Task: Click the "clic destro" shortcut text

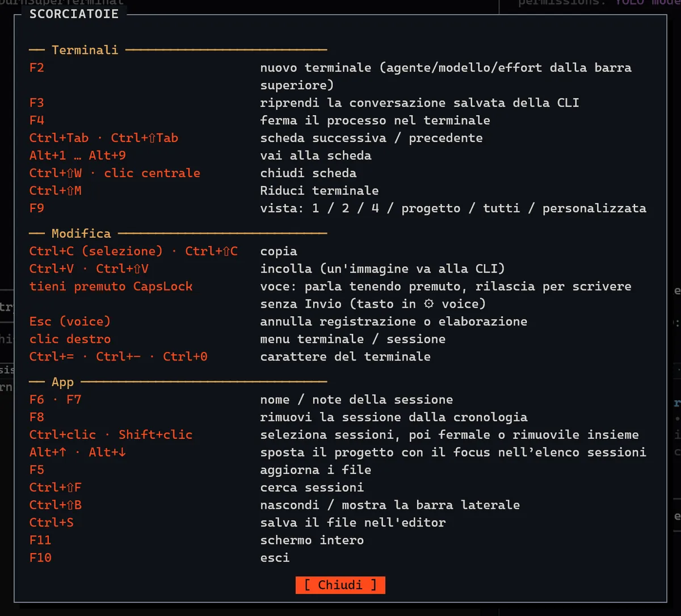Action: (x=70, y=339)
